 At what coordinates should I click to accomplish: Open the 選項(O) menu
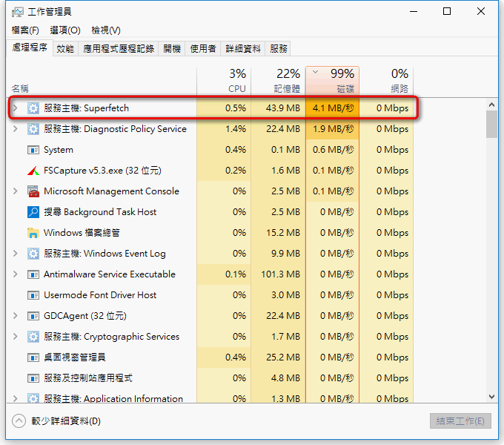click(x=65, y=30)
